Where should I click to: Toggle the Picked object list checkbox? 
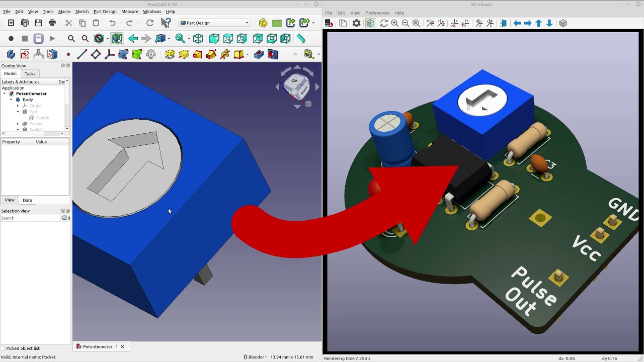(x=3, y=348)
